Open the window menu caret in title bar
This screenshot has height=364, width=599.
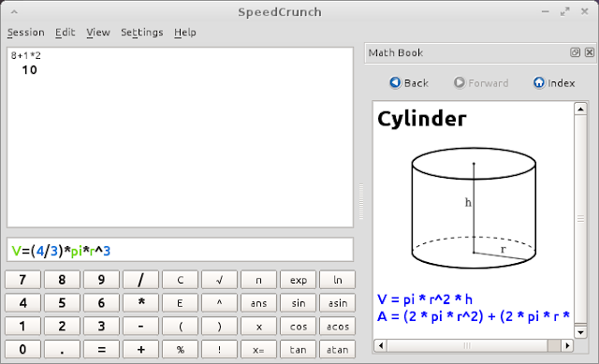14,12
